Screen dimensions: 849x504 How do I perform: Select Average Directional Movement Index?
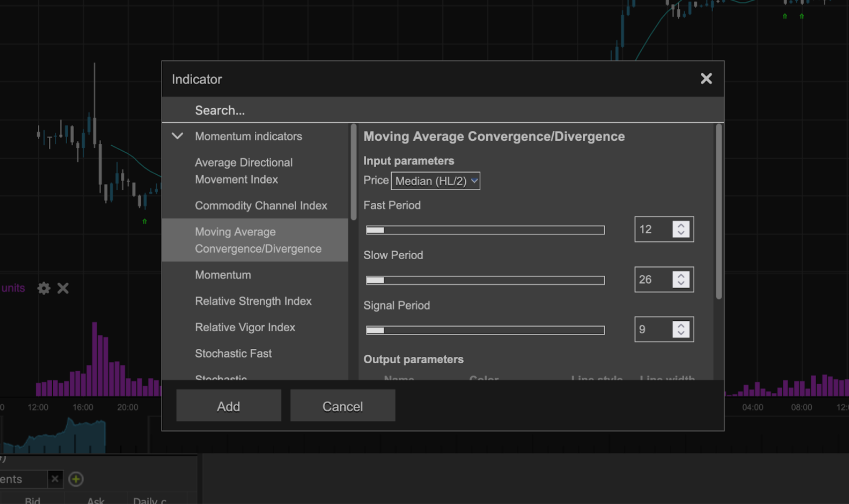click(x=243, y=171)
